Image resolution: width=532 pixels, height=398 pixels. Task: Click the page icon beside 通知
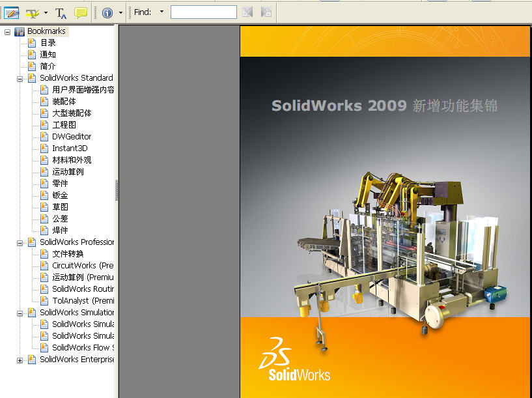[x=32, y=54]
